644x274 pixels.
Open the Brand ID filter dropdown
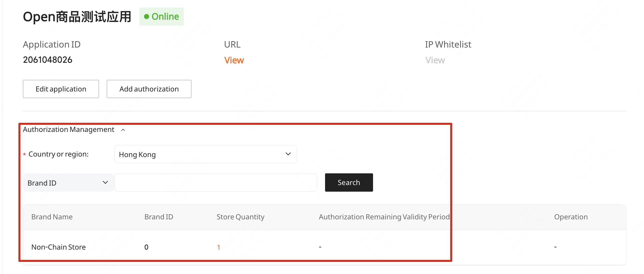pos(68,182)
